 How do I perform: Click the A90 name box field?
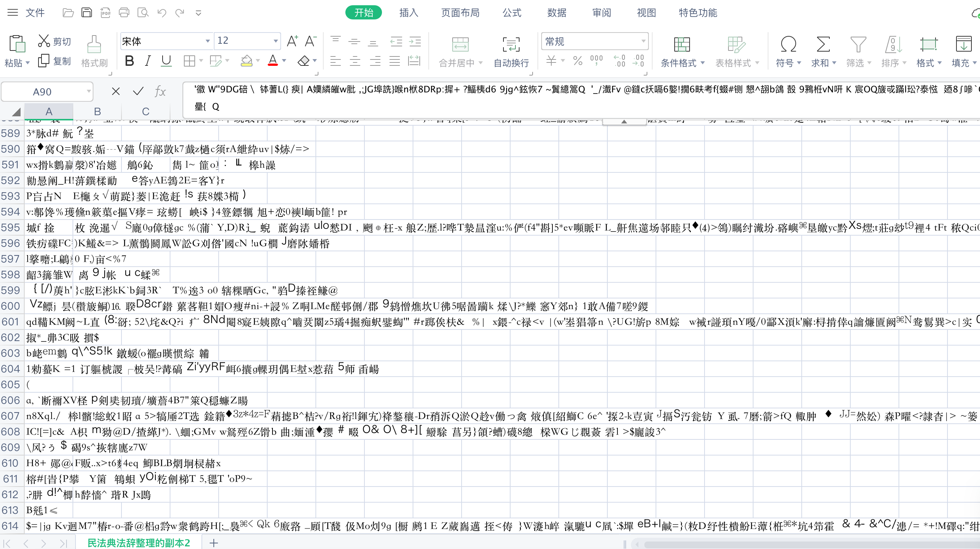43,91
